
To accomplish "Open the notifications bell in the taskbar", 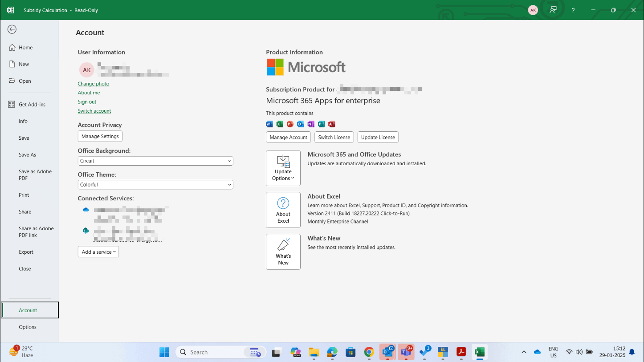I will click(x=632, y=352).
